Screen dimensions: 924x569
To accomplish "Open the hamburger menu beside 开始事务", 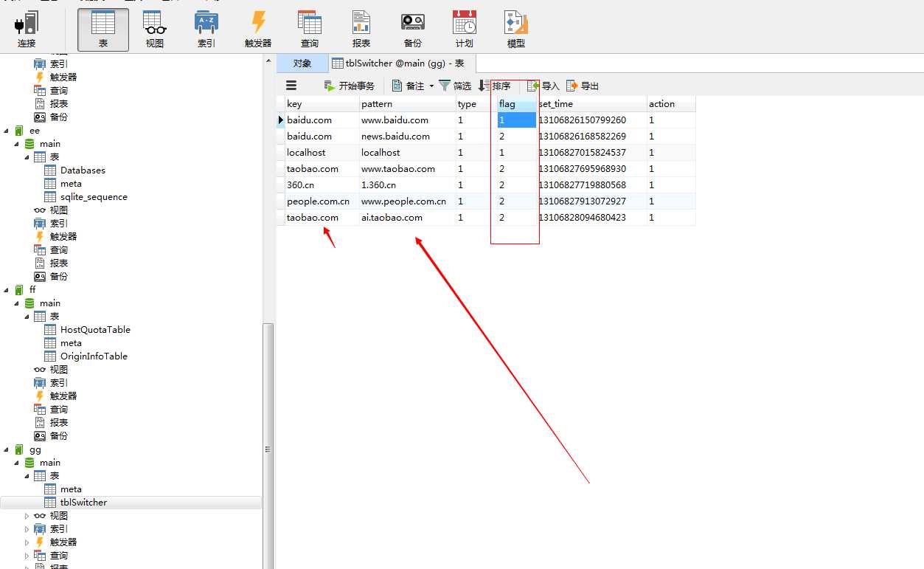I will 291,86.
